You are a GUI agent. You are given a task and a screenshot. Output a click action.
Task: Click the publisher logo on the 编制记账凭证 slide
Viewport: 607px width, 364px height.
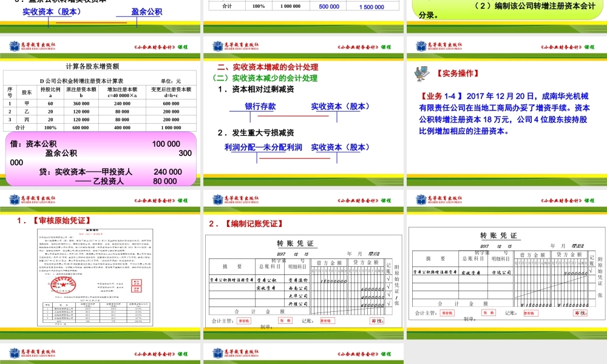[x=217, y=198]
